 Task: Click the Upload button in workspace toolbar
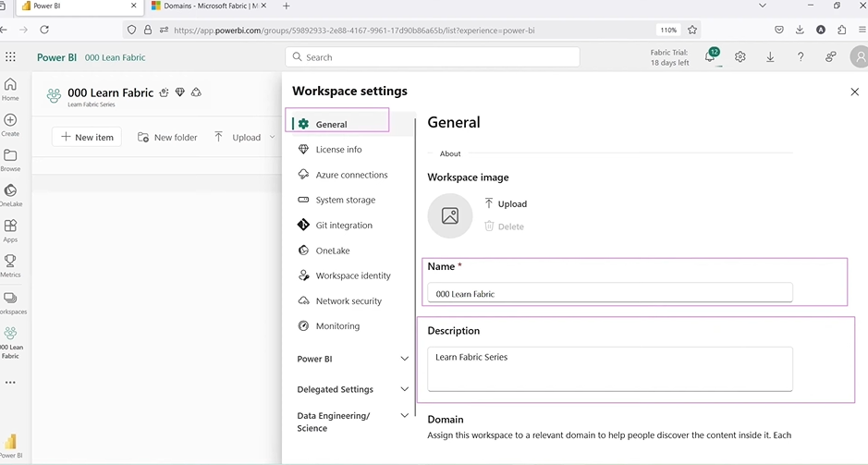(x=238, y=138)
